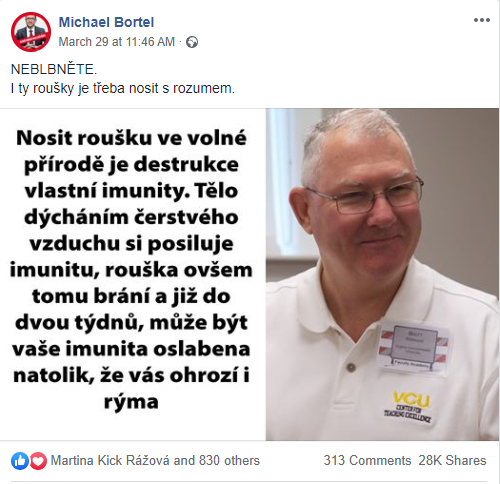Open the post image of the man
Image resolution: width=500 pixels, height=484 pixels.
(x=382, y=274)
